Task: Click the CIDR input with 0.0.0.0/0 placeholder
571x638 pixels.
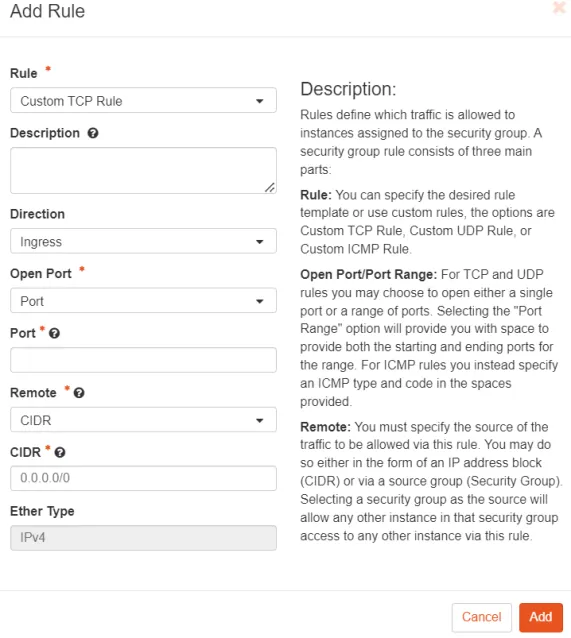Action: tap(143, 478)
